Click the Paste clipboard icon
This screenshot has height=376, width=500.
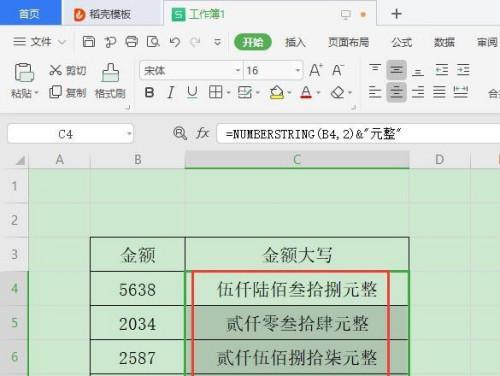point(24,72)
